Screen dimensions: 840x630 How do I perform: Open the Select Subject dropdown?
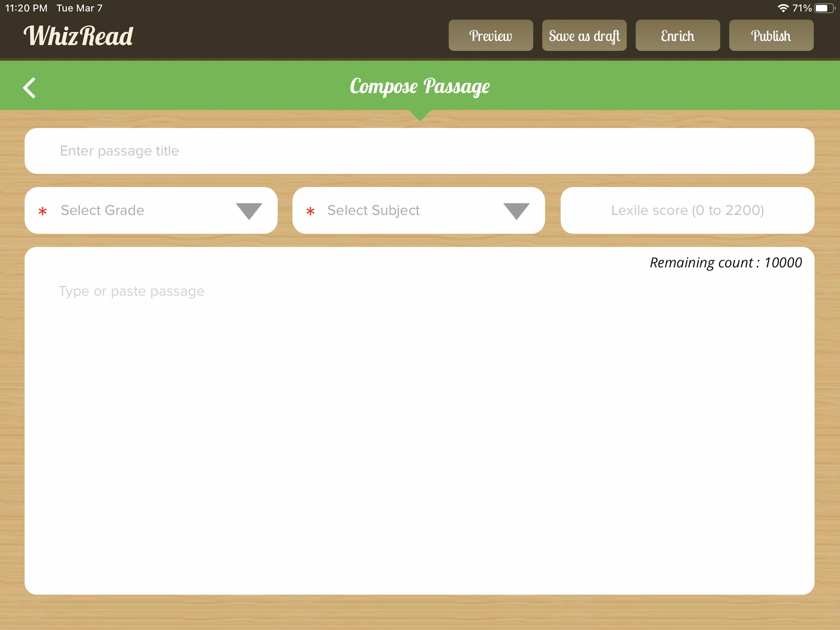point(418,210)
